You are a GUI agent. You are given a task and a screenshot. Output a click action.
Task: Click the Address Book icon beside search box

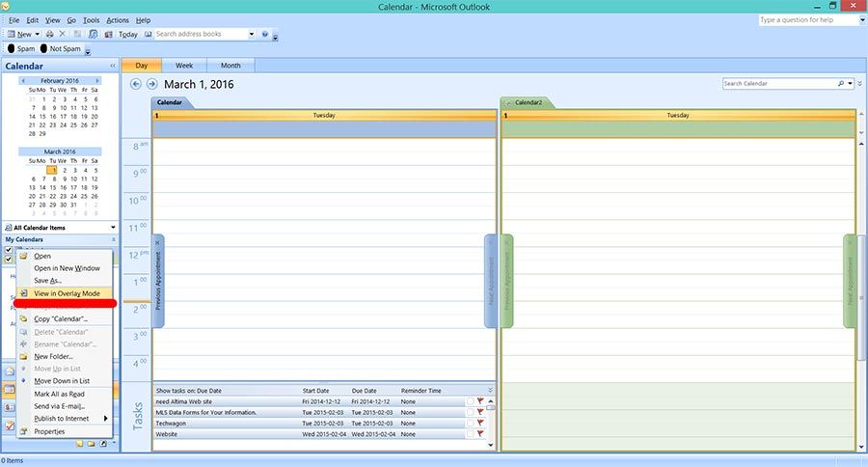point(149,35)
